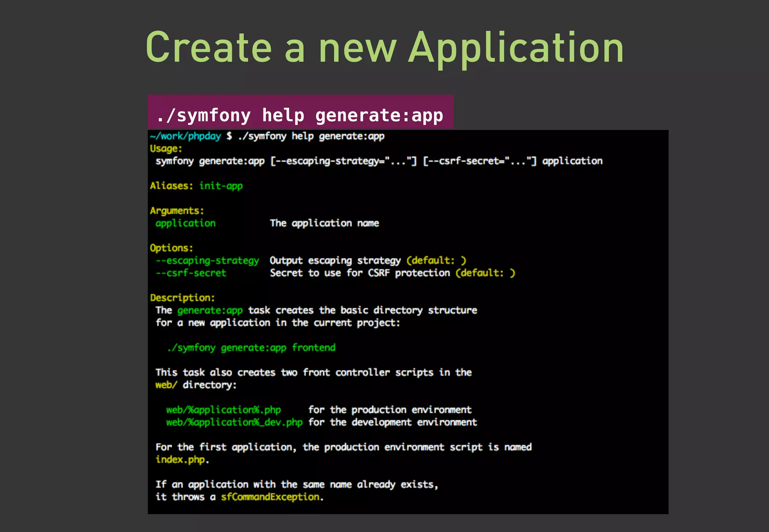This screenshot has width=769, height=532.
Task: Click the green 'application' argument name
Action: (x=185, y=224)
